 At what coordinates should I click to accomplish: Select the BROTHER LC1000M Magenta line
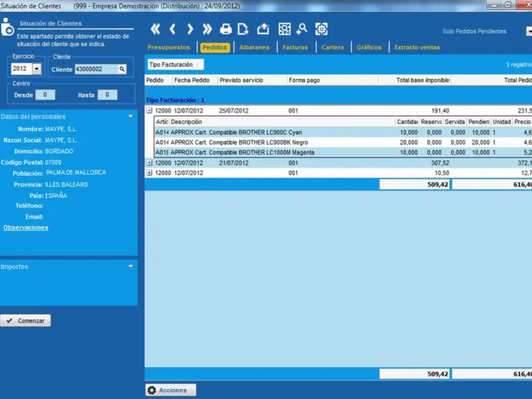coord(343,152)
